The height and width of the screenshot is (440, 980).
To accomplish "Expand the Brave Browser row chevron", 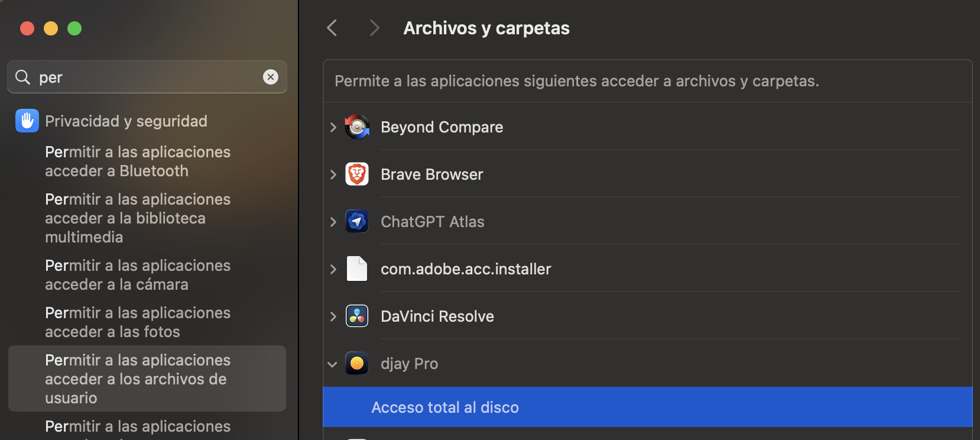I will [x=333, y=174].
